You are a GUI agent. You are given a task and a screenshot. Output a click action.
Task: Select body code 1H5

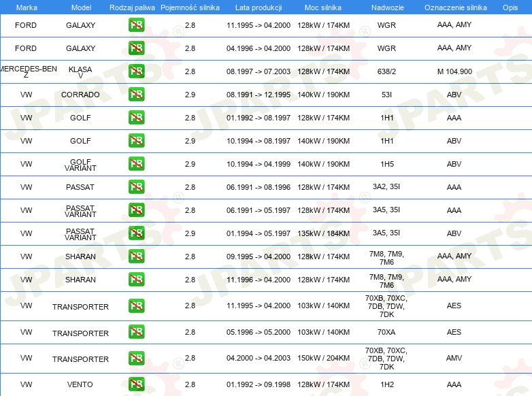point(387,164)
